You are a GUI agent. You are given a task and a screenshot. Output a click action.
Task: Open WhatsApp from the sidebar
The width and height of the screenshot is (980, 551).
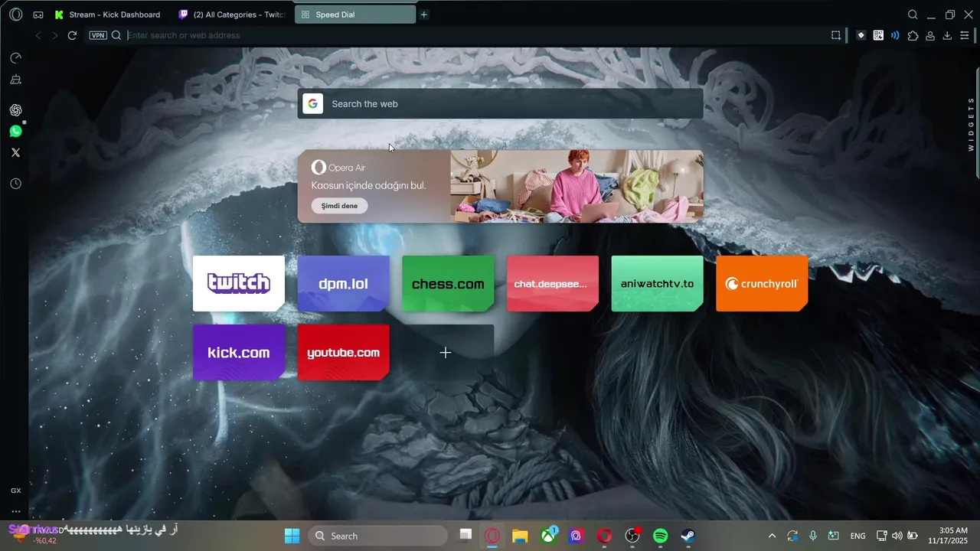[x=15, y=131]
